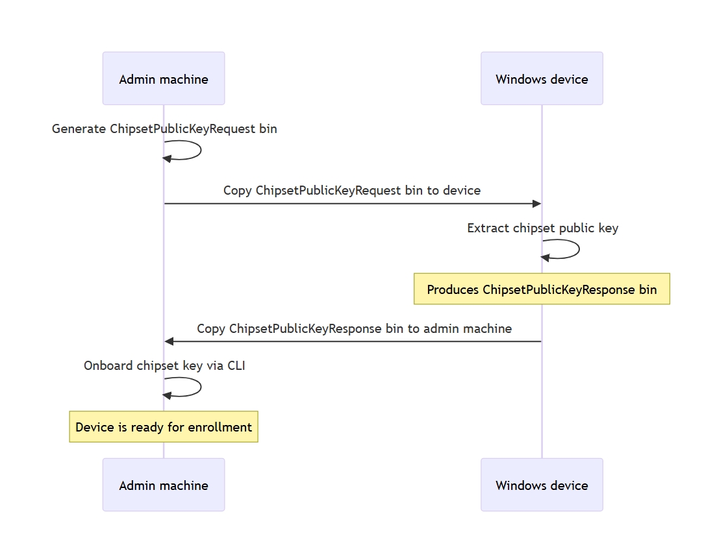The width and height of the screenshot is (728, 560).
Task: Select the Onboard chipset key via CLI label
Action: click(164, 365)
